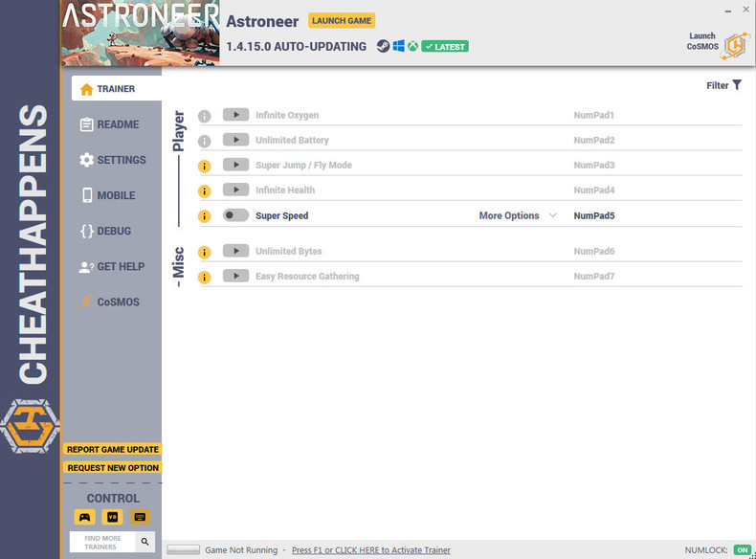Click the NumPad3 hotkey label
The width and height of the screenshot is (756, 559).
click(x=594, y=165)
